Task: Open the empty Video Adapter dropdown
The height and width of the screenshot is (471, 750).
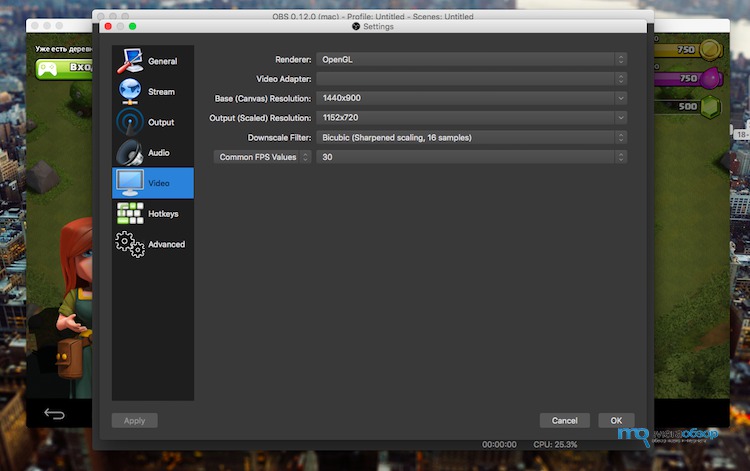Action: click(x=471, y=79)
